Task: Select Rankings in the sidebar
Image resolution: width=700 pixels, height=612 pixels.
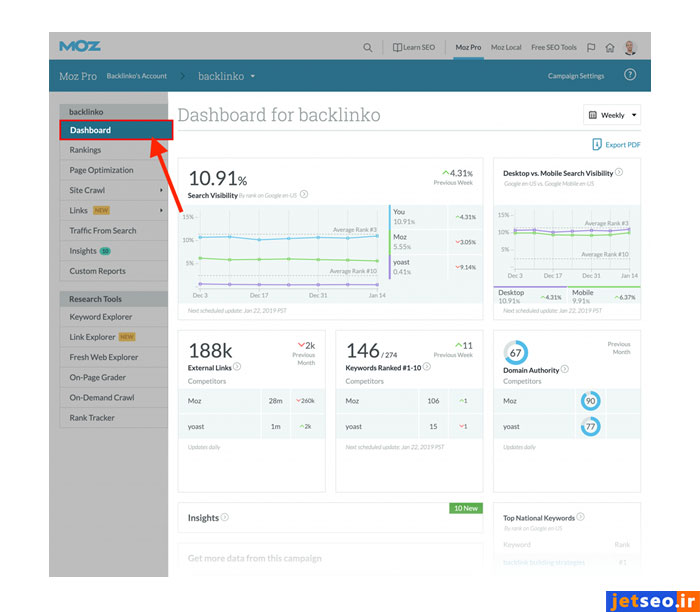Action: (x=85, y=150)
